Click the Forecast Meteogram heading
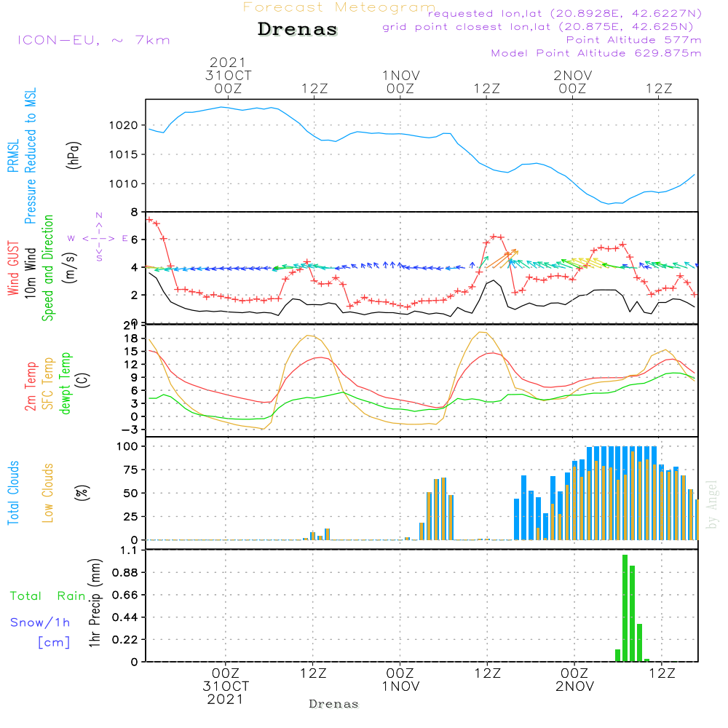The image size is (728, 728). click(x=339, y=7)
